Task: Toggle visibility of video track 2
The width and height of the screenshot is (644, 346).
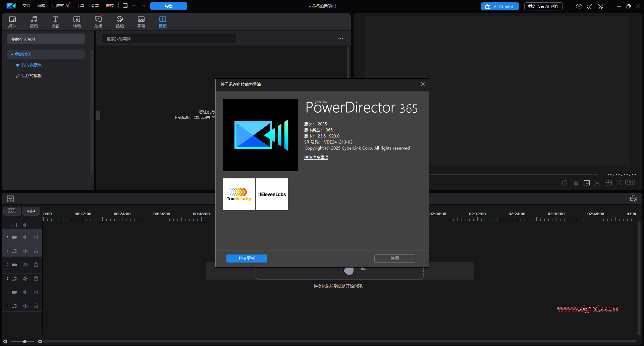Action: [x=25, y=265]
